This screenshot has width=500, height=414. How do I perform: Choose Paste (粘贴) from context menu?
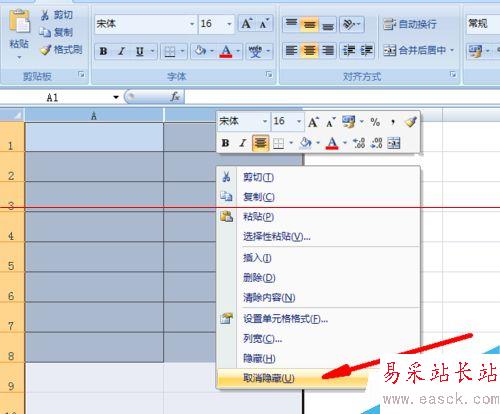[x=318, y=217]
